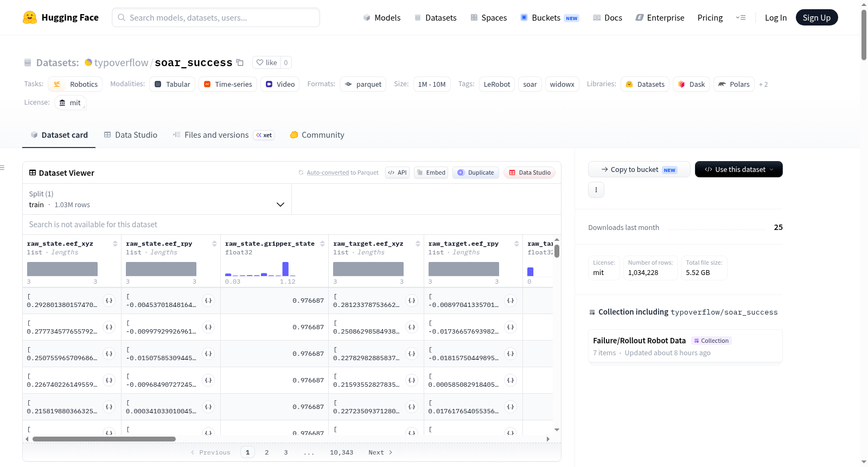
Task: Open Docs in top navigation
Action: [608, 17]
